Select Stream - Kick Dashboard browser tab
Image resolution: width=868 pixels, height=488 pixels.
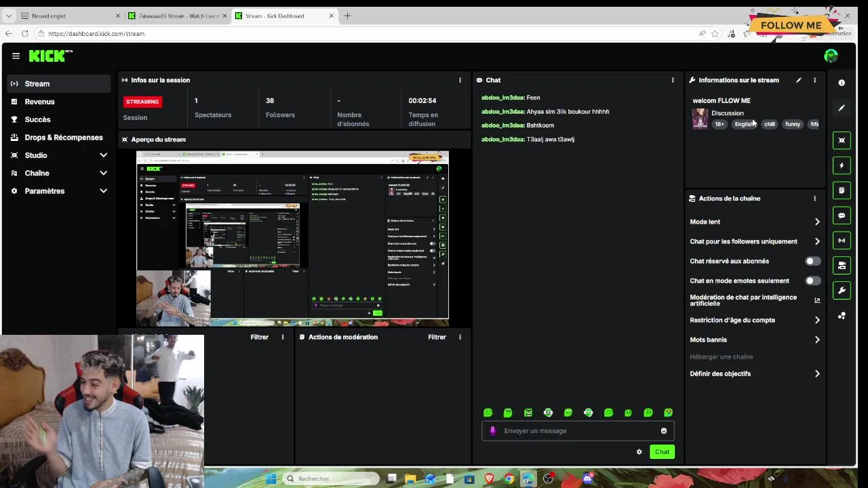[x=283, y=16]
